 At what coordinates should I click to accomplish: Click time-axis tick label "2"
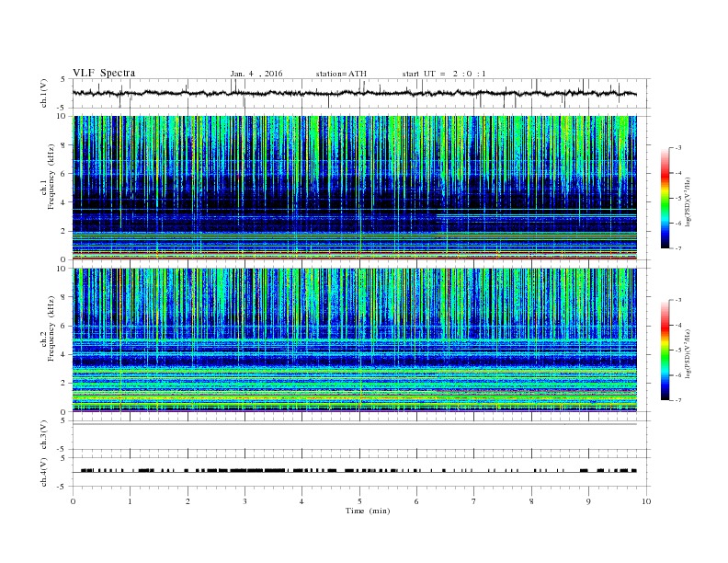pos(188,501)
